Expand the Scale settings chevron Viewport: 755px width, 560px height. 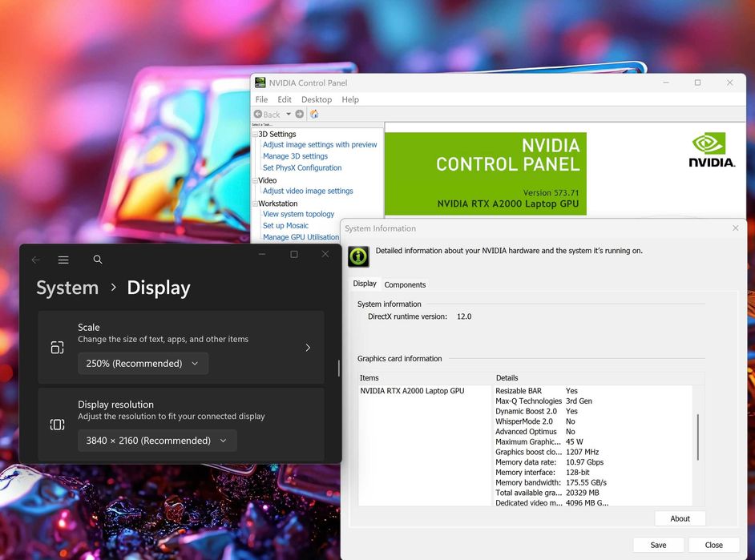(308, 348)
